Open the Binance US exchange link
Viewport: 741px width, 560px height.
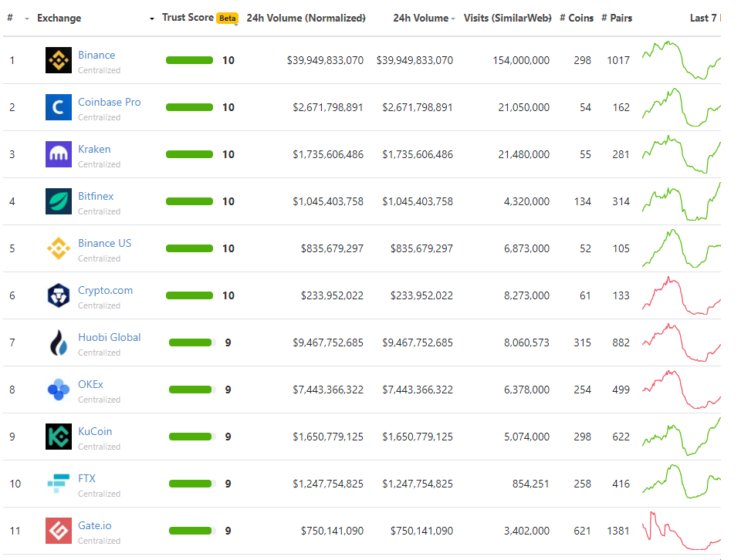pyautogui.click(x=104, y=243)
